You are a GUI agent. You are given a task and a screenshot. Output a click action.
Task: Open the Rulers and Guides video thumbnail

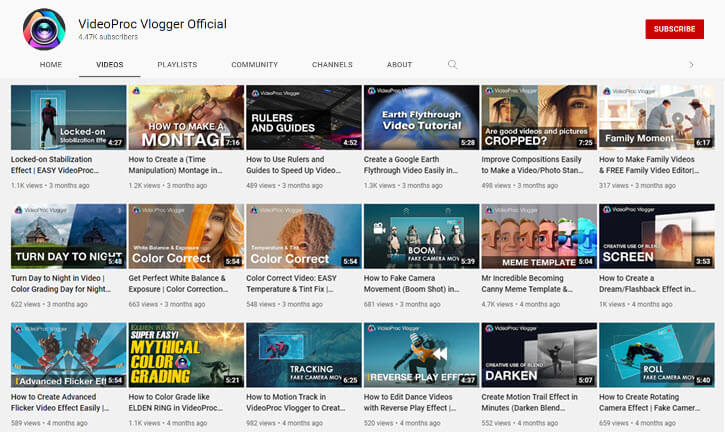(303, 117)
